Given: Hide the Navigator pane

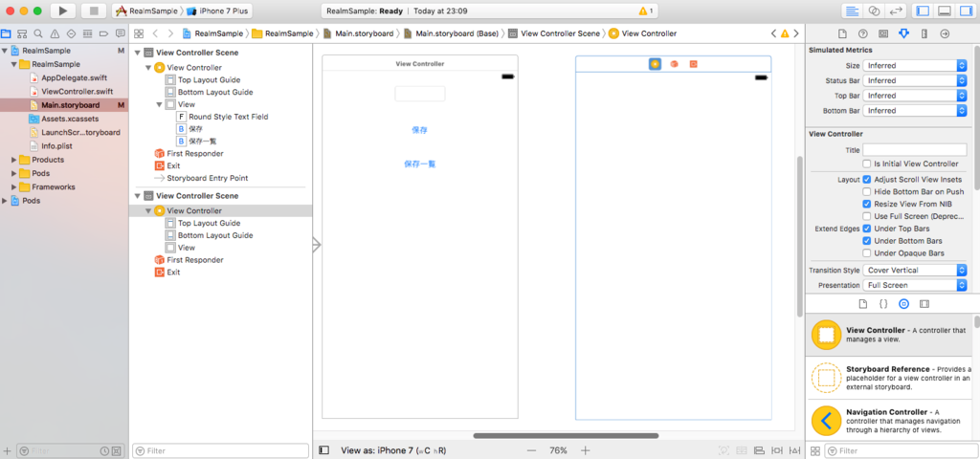Looking at the screenshot, I should (x=924, y=11).
